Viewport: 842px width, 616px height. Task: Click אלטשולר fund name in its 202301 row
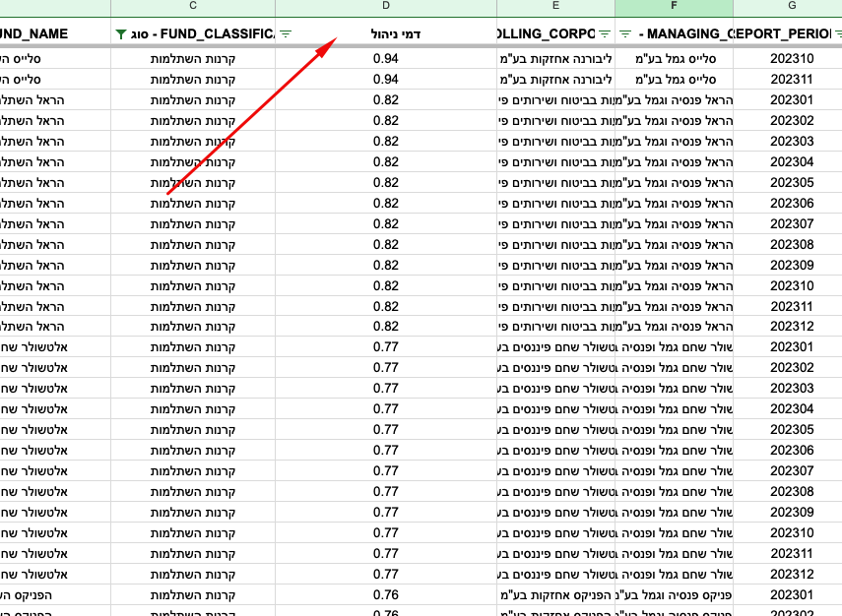(x=55, y=347)
